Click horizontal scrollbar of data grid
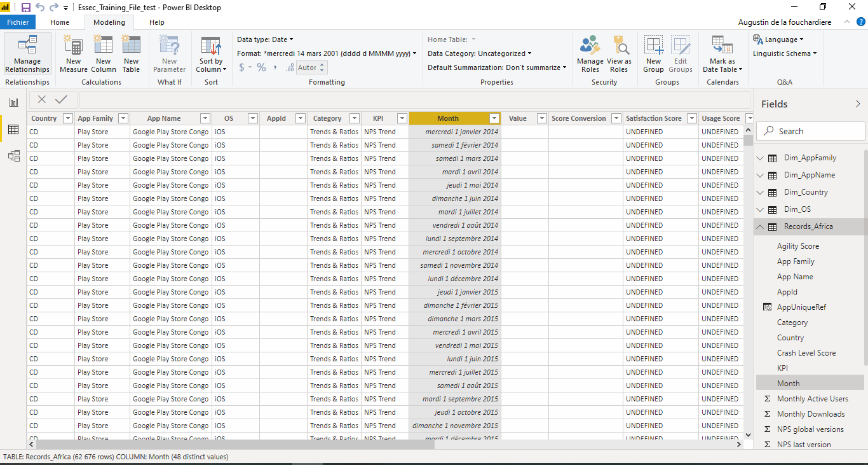Viewport: 868px width, 465px height. click(x=235, y=445)
